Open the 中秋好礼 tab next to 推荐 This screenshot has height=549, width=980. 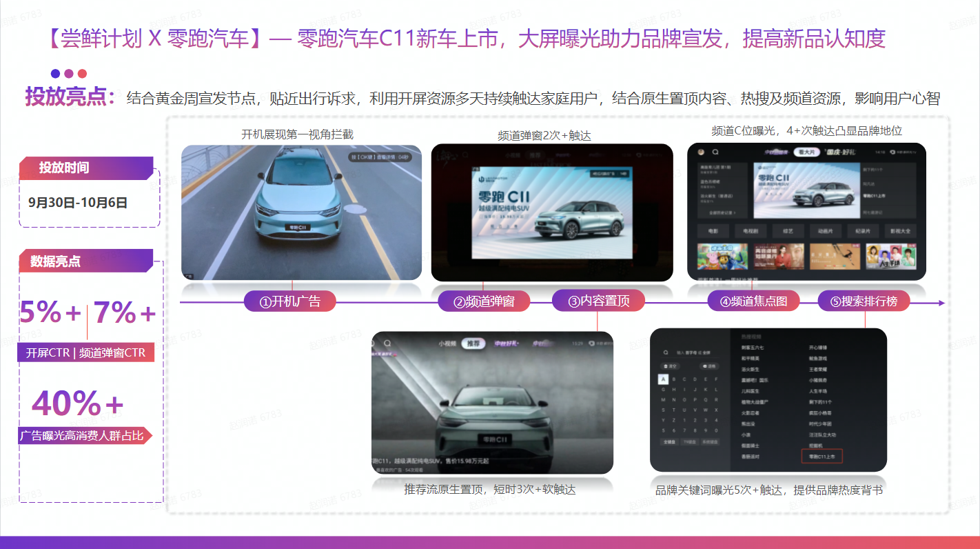point(507,343)
